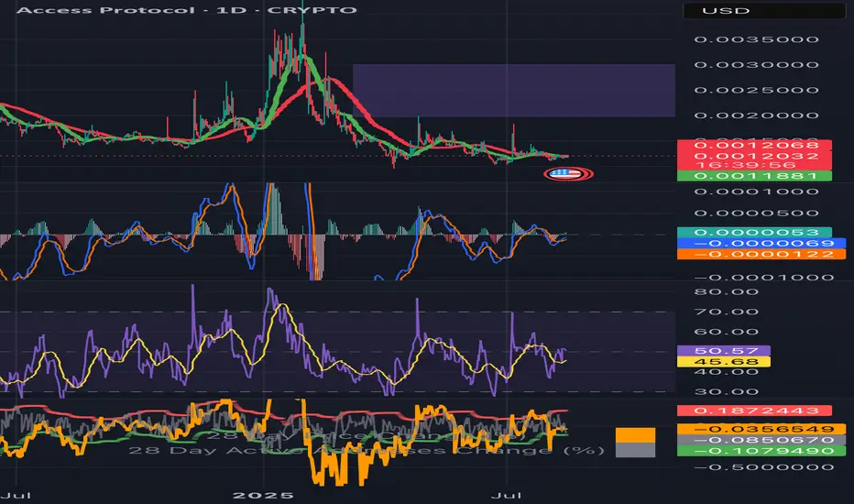Click the red 0.1872443 value label
This screenshot has width=854, height=504.
[754, 411]
